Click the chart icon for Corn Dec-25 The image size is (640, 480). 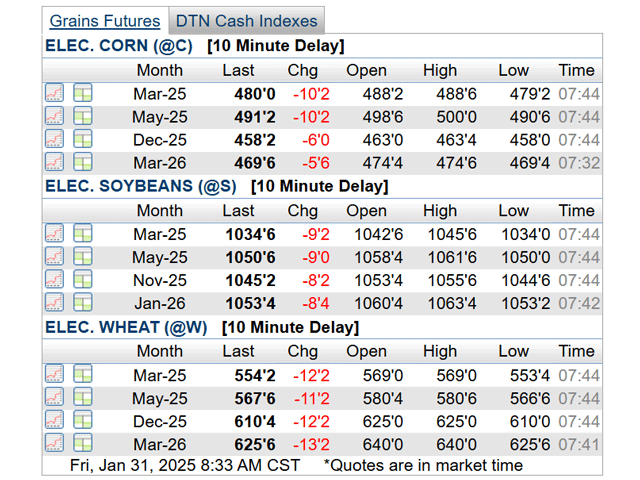click(54, 139)
